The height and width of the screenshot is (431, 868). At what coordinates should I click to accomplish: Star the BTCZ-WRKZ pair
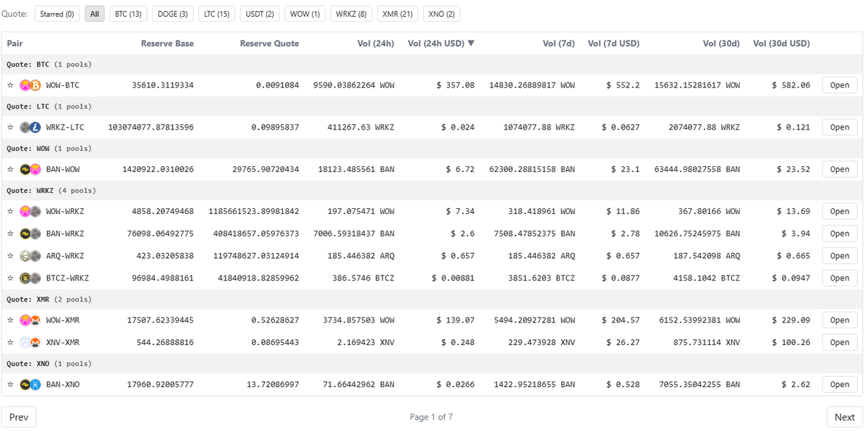coord(10,278)
